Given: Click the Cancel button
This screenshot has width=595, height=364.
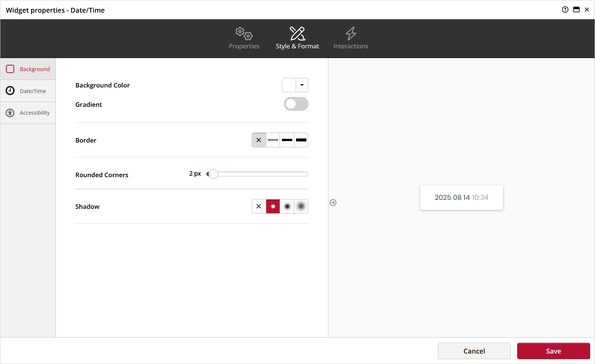Looking at the screenshot, I should click(x=474, y=351).
